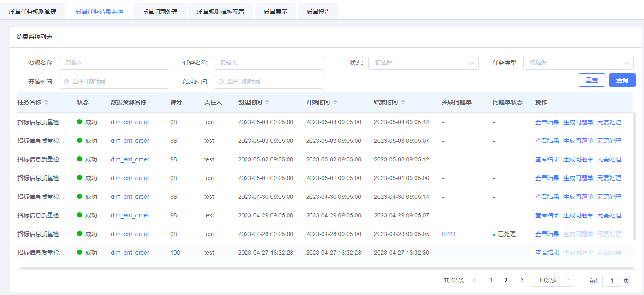The width and height of the screenshot is (644, 295).
Task: Switch to 质量任务规则管理 tab
Action: [x=33, y=12]
